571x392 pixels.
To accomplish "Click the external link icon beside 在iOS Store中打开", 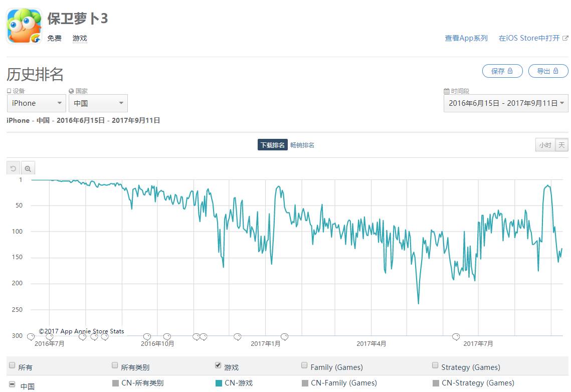I will coord(565,38).
